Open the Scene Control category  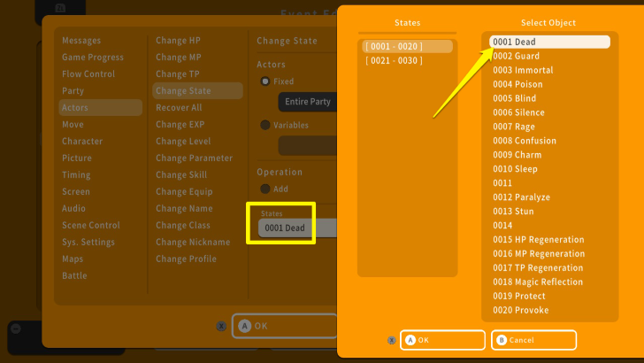pyautogui.click(x=91, y=225)
